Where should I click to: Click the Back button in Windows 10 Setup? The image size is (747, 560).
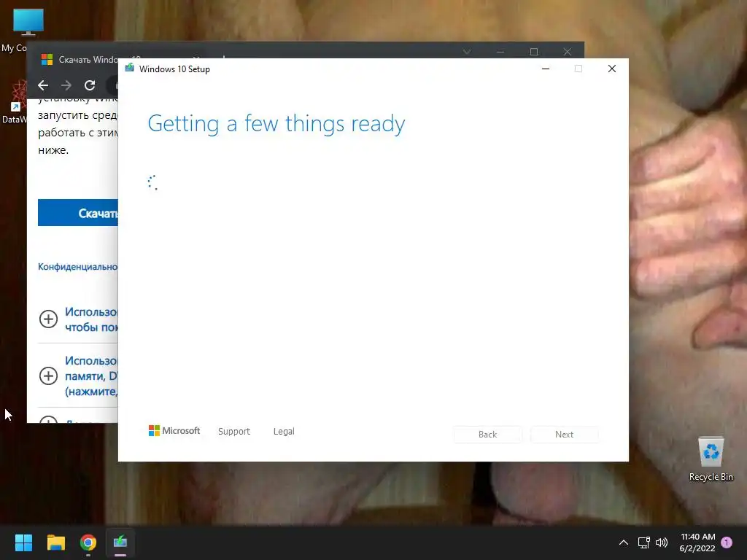coord(487,435)
